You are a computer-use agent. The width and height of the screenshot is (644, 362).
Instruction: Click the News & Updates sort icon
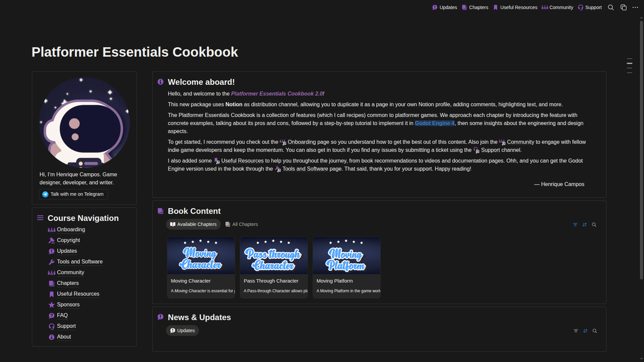(585, 331)
